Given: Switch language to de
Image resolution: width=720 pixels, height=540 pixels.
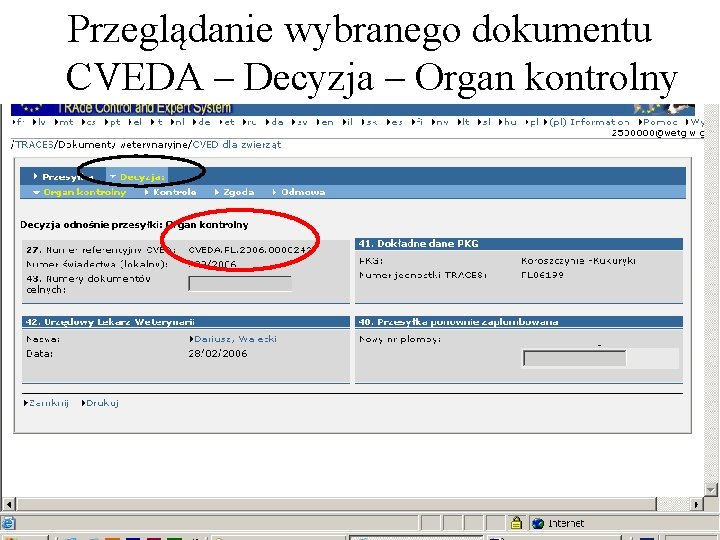Looking at the screenshot, I should [201, 122].
